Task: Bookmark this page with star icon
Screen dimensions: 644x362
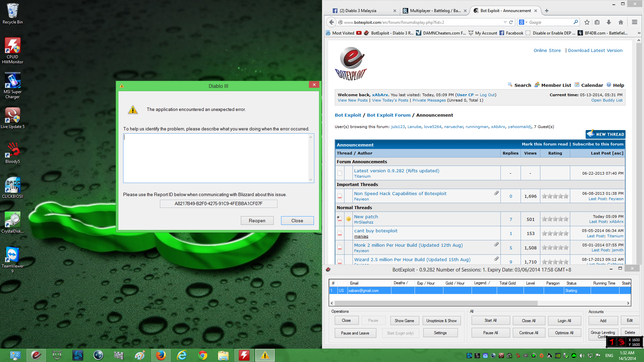Action: 587,22
